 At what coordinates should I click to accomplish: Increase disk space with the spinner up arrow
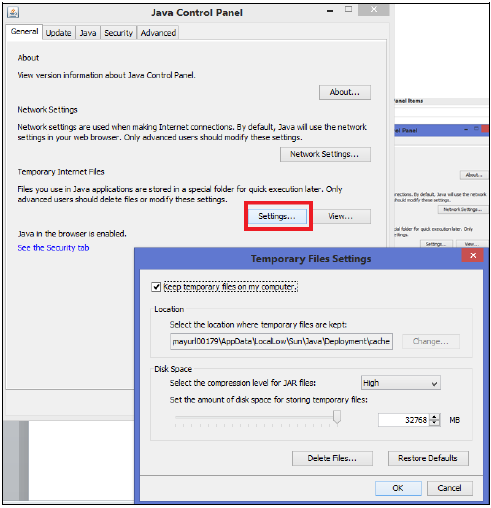[x=434, y=417]
